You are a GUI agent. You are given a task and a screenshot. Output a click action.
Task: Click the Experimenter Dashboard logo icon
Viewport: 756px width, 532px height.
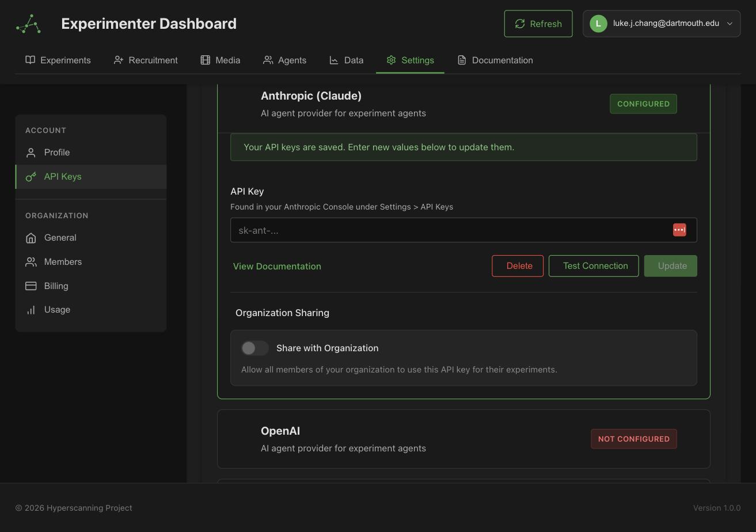[x=28, y=24]
